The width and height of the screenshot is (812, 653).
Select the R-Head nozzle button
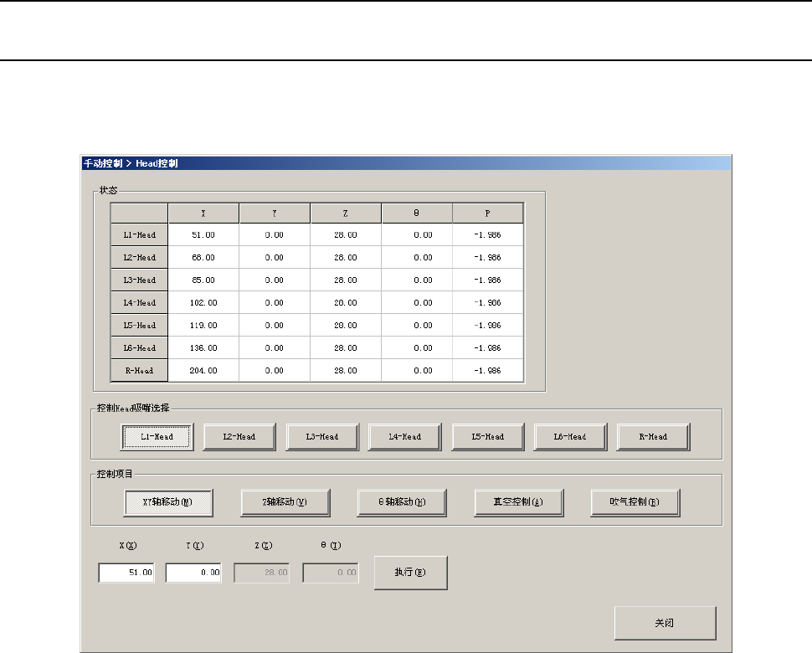(x=653, y=437)
